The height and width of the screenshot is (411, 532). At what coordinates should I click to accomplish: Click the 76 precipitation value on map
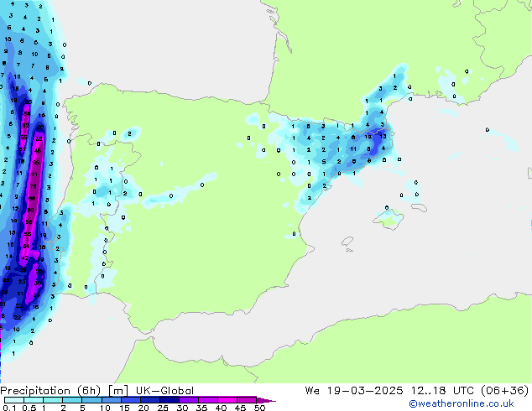coord(33,186)
